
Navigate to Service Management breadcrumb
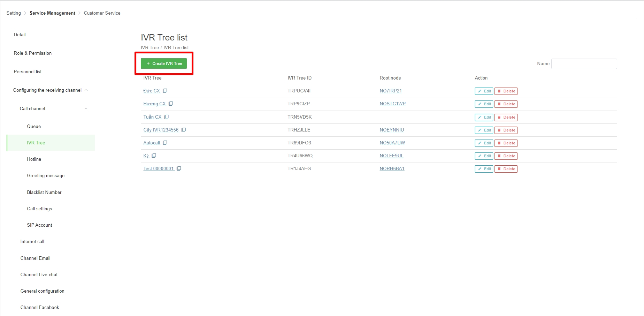tap(52, 13)
